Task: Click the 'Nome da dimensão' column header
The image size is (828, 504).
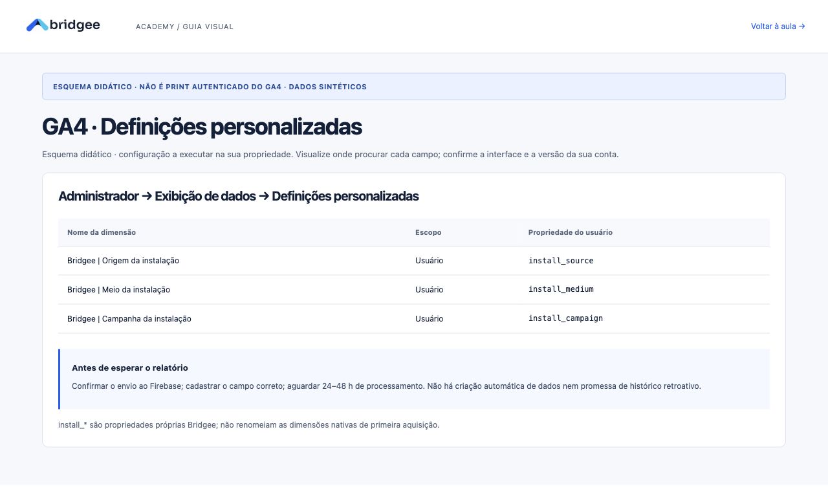Action: tap(102, 232)
